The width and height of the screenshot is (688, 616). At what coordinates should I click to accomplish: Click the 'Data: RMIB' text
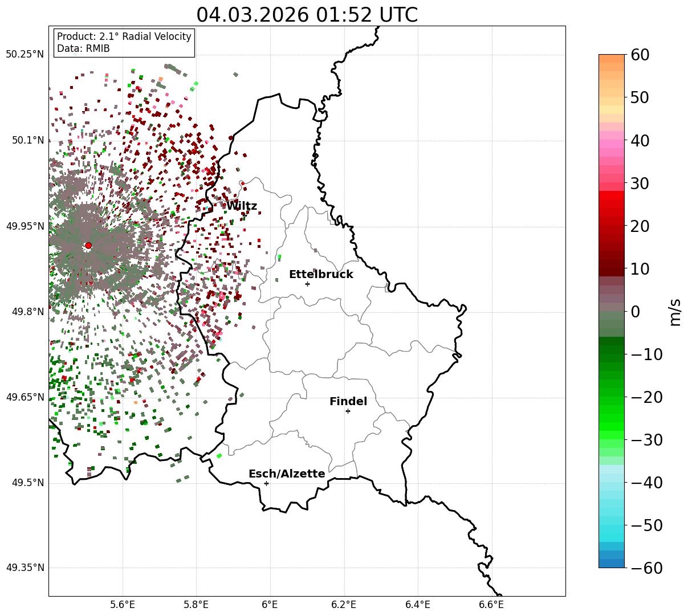(83, 49)
